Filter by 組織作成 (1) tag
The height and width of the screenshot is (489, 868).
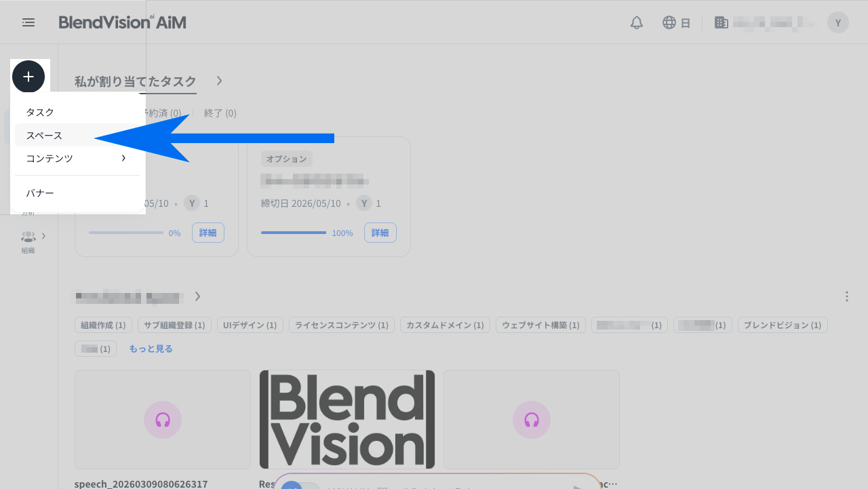pos(103,325)
